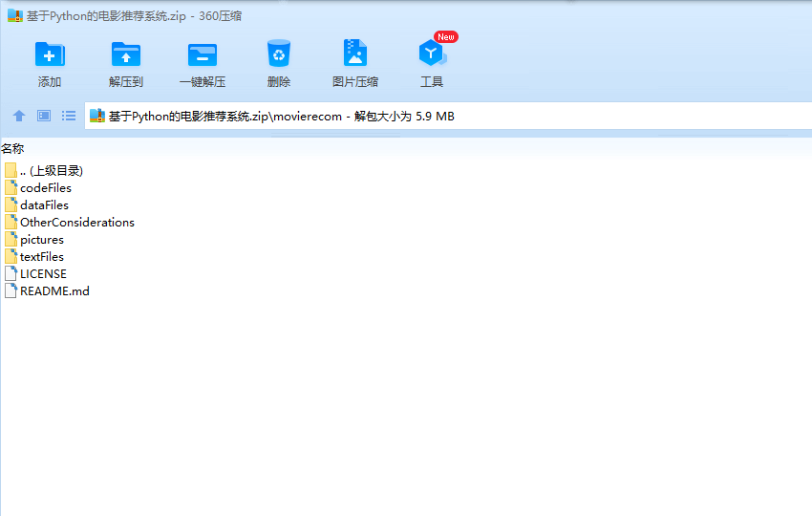Screen dimensions: 812x516
Task: Click the 添加 (Add) toolbar icon
Action: pyautogui.click(x=50, y=54)
